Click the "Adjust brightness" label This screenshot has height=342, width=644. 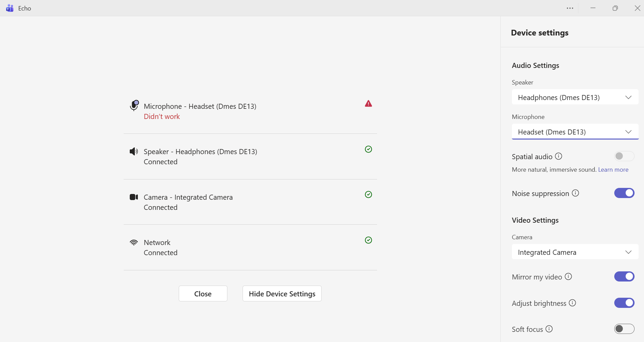[539, 303]
